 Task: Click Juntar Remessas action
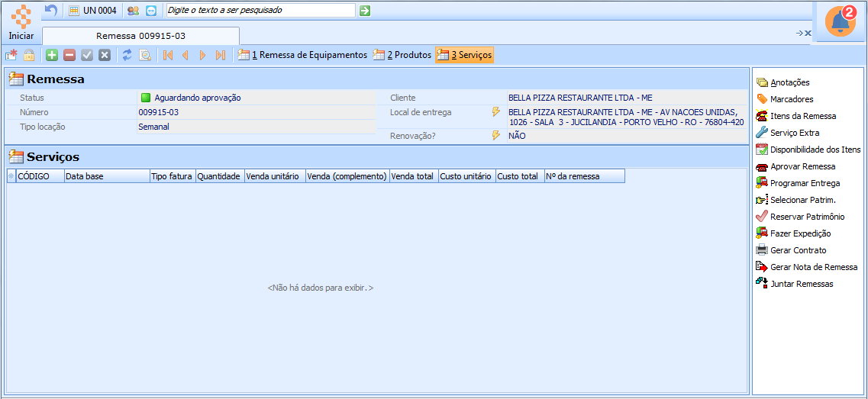pyautogui.click(x=795, y=284)
